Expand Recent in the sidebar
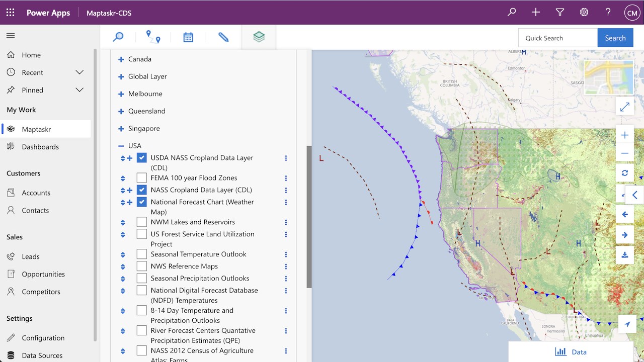The image size is (644, 362). tap(79, 72)
